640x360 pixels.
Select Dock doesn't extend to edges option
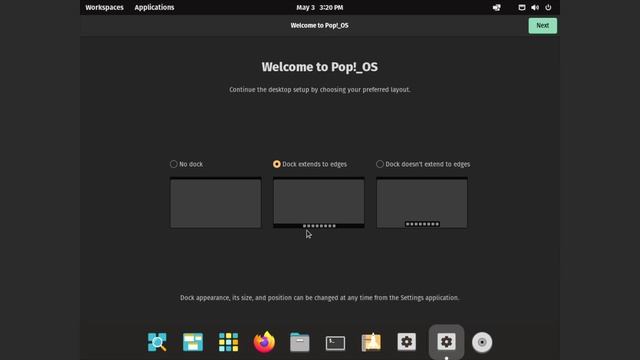coord(423,164)
